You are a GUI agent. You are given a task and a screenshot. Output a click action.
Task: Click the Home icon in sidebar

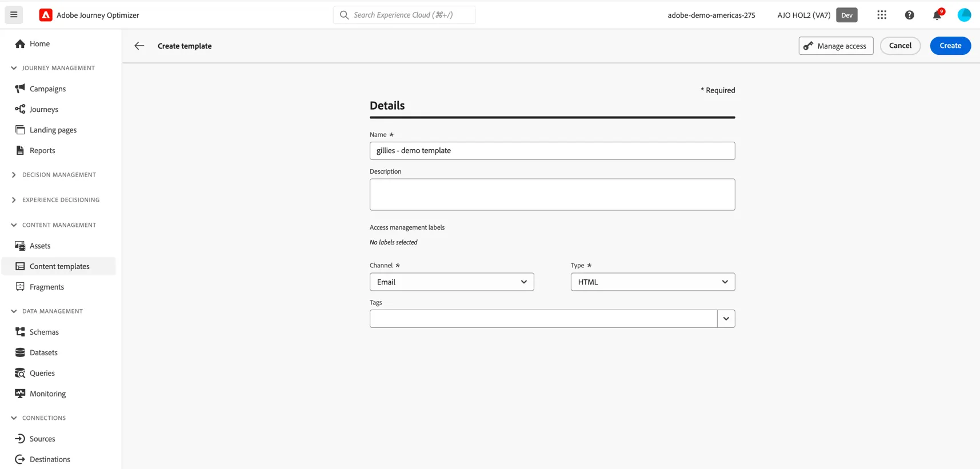coord(20,44)
